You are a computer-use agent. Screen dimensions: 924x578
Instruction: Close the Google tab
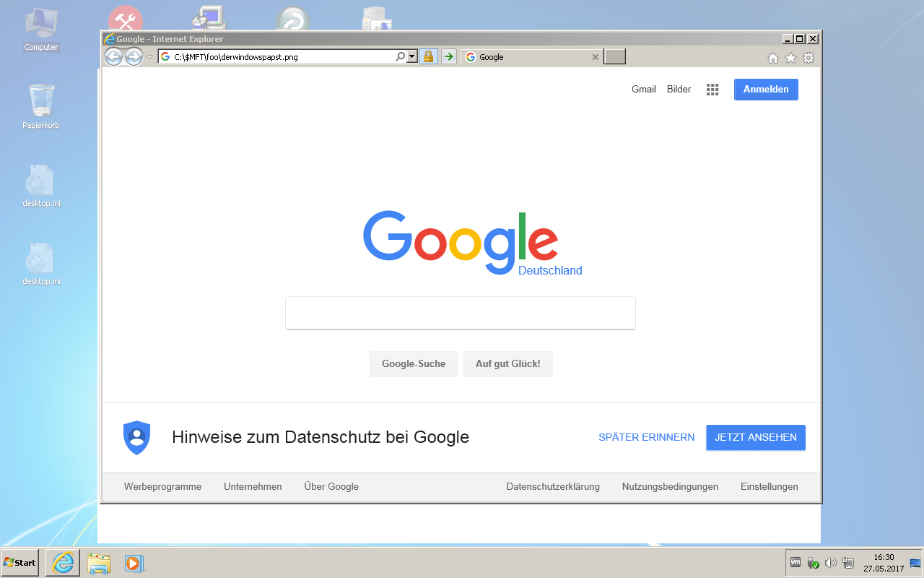click(596, 57)
